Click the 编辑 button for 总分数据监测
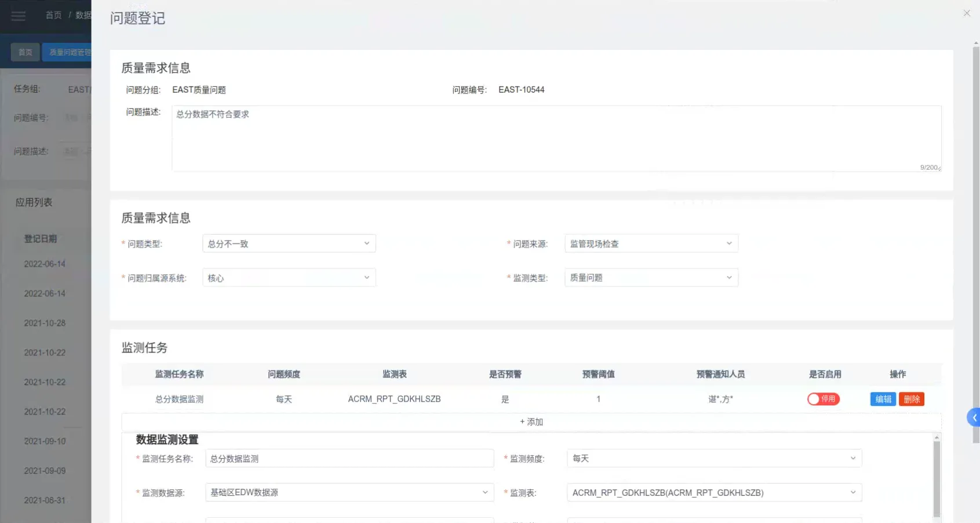The height and width of the screenshot is (523, 980). [x=883, y=399]
